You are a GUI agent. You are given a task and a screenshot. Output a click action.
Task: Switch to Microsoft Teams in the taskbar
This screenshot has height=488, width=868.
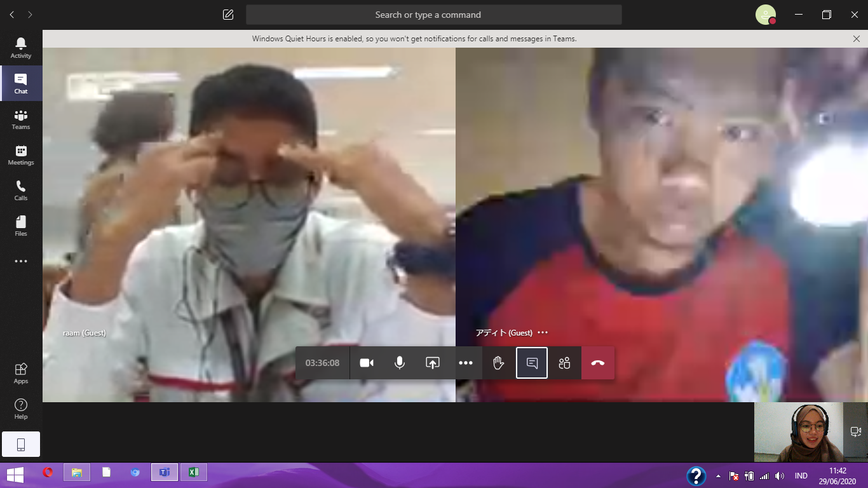165,472
